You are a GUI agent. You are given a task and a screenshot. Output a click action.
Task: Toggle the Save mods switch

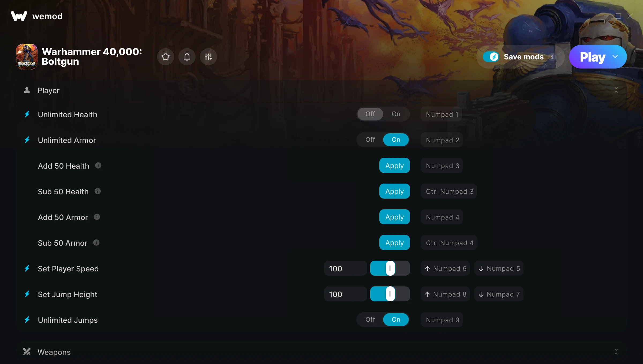click(x=491, y=57)
